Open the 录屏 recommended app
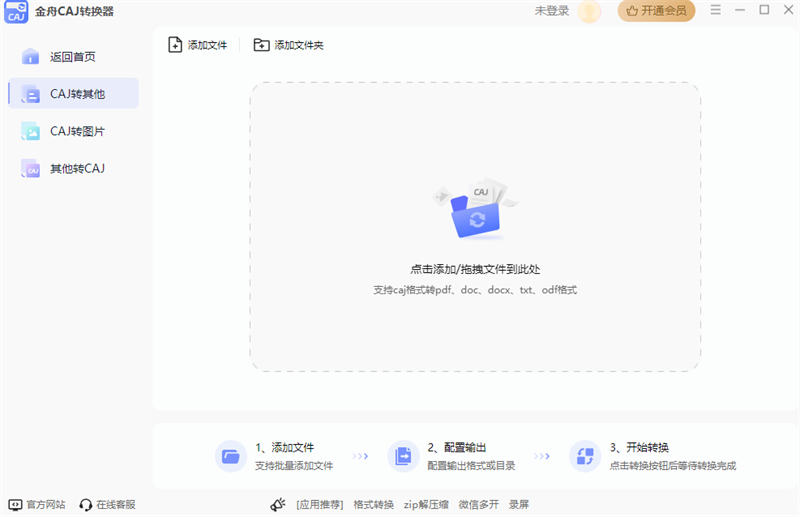This screenshot has height=517, width=800. [519, 505]
